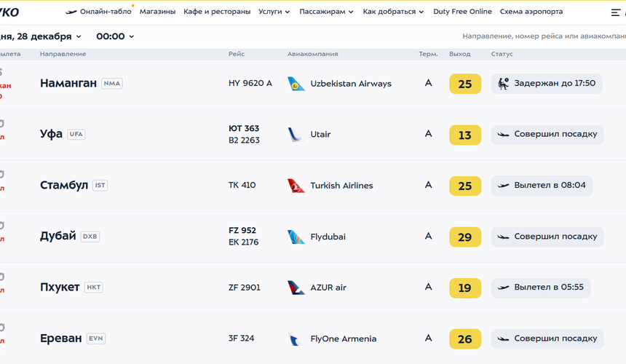Screen dimensions: 626x364
Task: Click the Turkish Airlines logo icon
Action: pos(296,186)
